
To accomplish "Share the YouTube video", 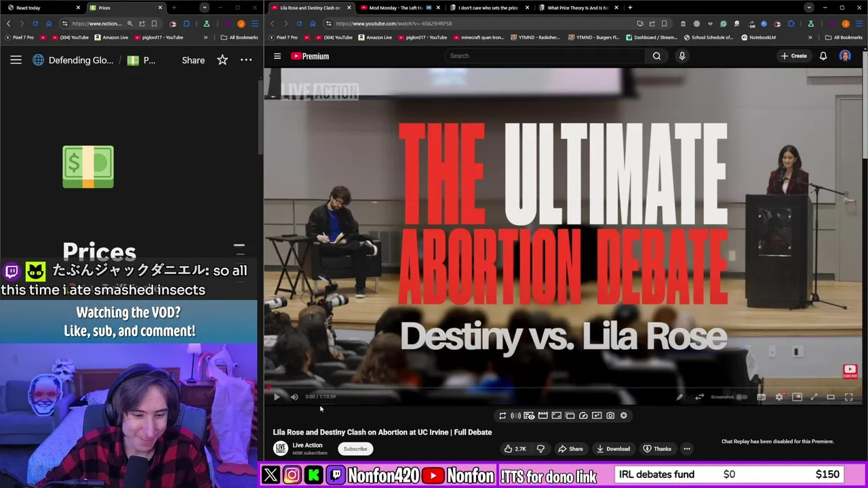I will 570,449.
